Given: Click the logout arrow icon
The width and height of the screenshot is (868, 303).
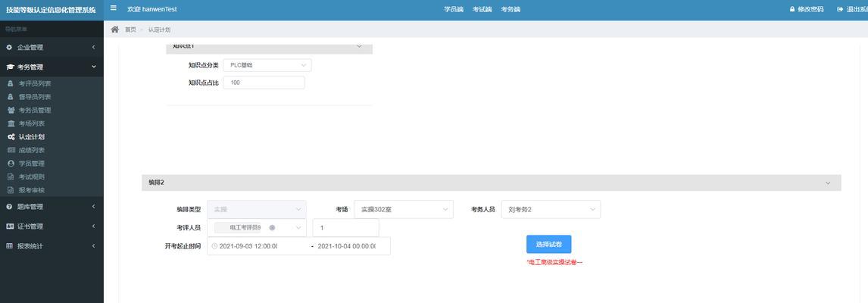Looking at the screenshot, I should tap(840, 9).
